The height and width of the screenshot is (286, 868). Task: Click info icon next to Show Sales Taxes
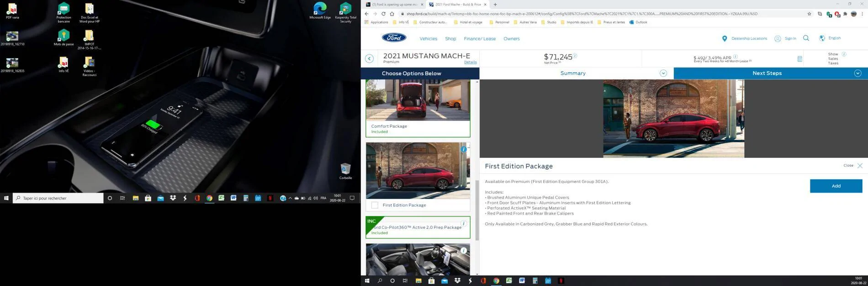[x=844, y=54]
